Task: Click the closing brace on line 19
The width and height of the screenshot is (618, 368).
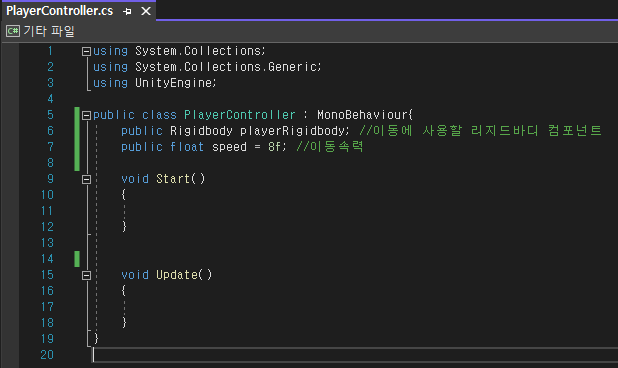Action: click(x=96, y=338)
